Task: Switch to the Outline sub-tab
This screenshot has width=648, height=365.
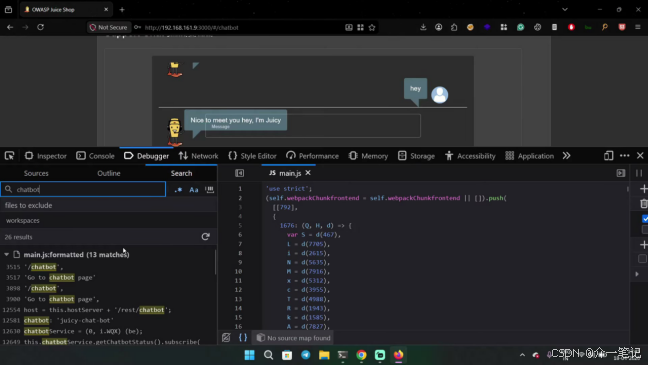Action: [x=109, y=173]
